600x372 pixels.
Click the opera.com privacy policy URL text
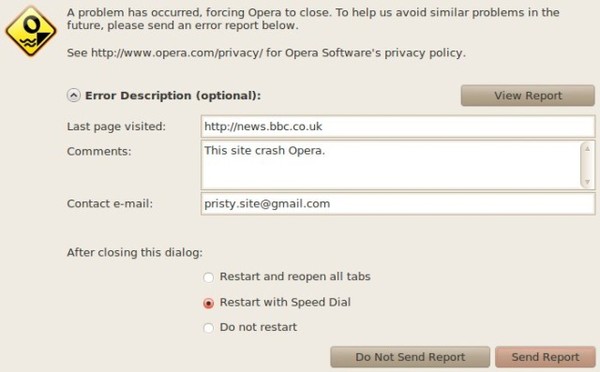(x=177, y=52)
